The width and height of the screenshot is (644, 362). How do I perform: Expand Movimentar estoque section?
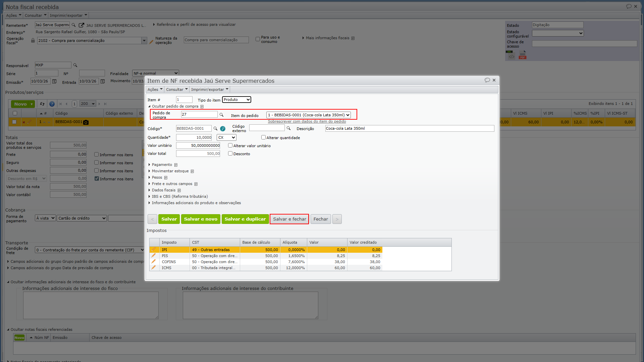click(170, 171)
